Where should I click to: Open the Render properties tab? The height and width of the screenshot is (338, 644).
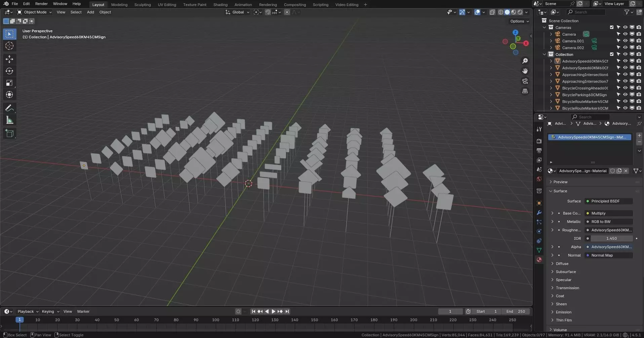coord(539,141)
